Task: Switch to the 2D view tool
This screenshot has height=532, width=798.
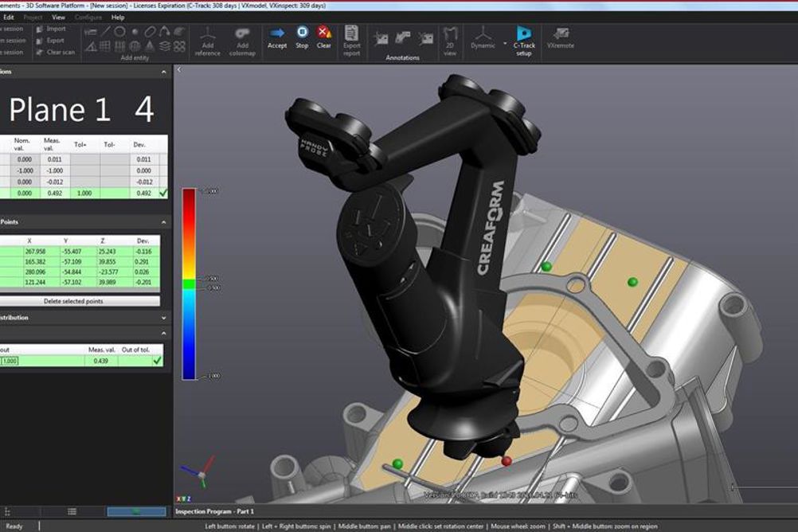Action: [450, 41]
